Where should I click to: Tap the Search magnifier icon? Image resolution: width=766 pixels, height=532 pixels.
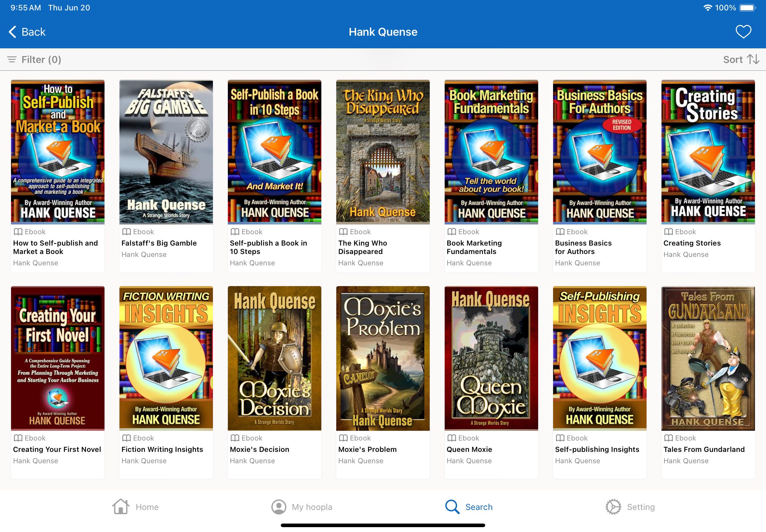(452, 507)
